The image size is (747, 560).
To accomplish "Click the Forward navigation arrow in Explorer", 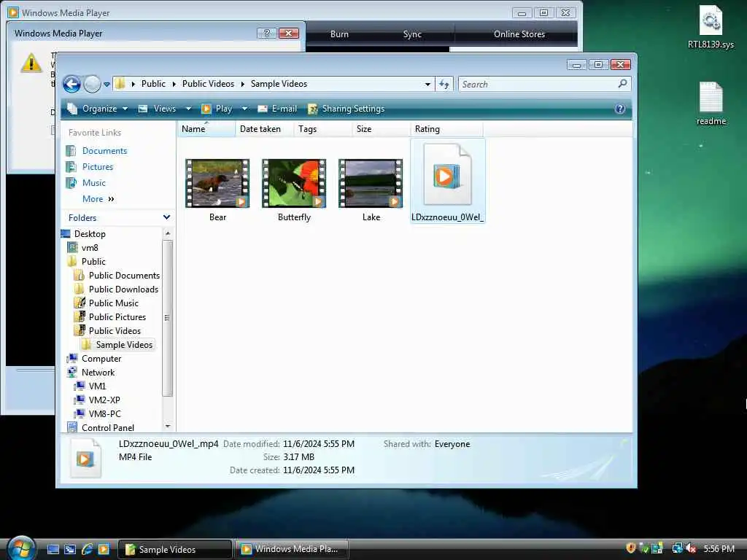I will (x=93, y=85).
